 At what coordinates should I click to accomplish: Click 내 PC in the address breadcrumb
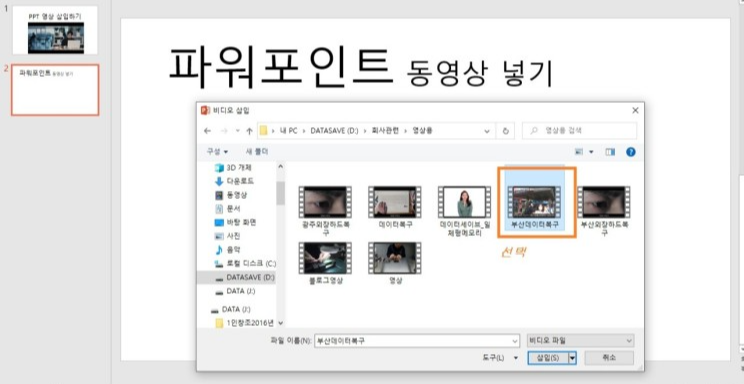pyautogui.click(x=289, y=131)
